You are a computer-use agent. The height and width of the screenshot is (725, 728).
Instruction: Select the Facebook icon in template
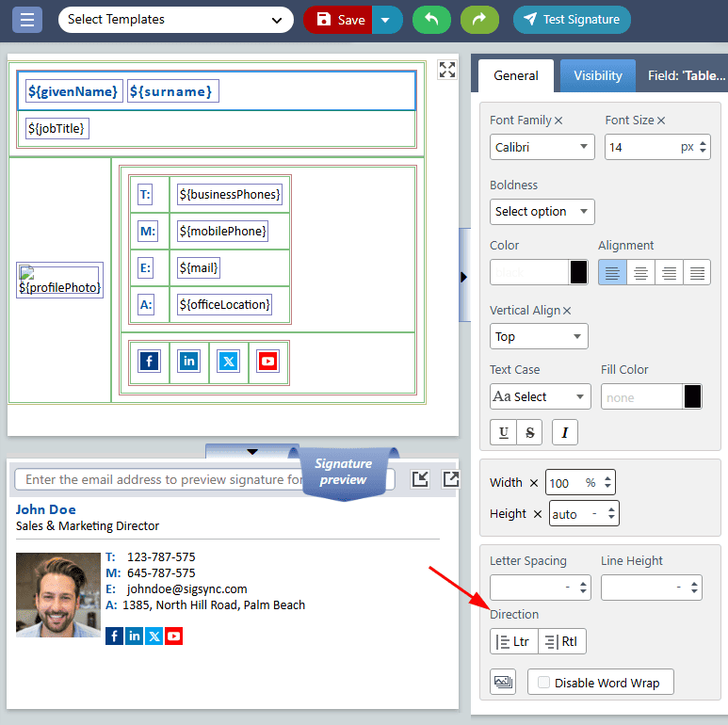pos(150,362)
